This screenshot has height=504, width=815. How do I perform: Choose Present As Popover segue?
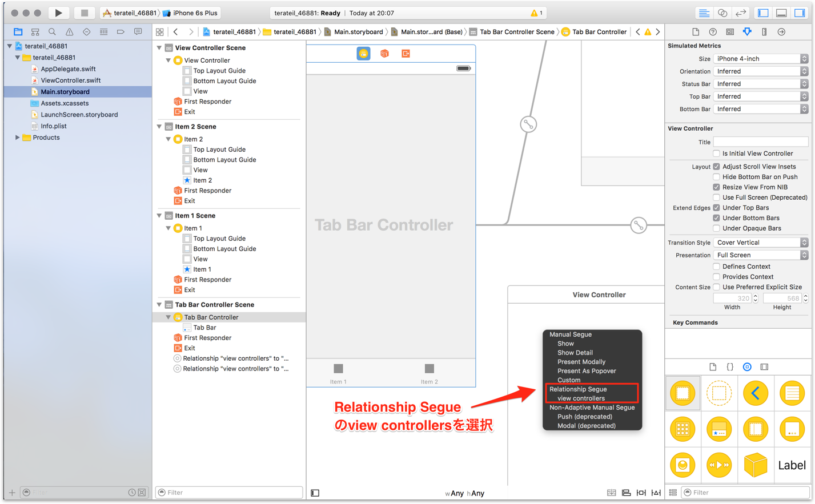(587, 371)
